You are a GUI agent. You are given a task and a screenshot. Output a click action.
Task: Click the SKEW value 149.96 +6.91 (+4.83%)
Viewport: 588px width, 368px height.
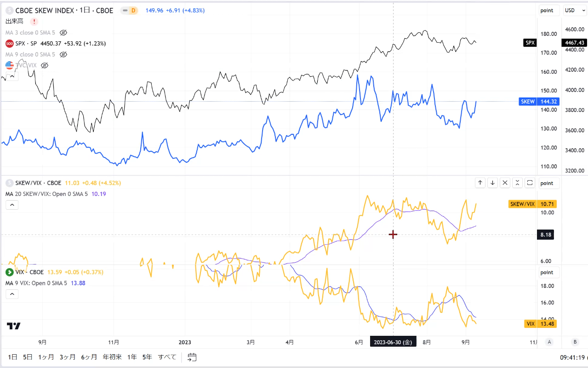tap(175, 11)
